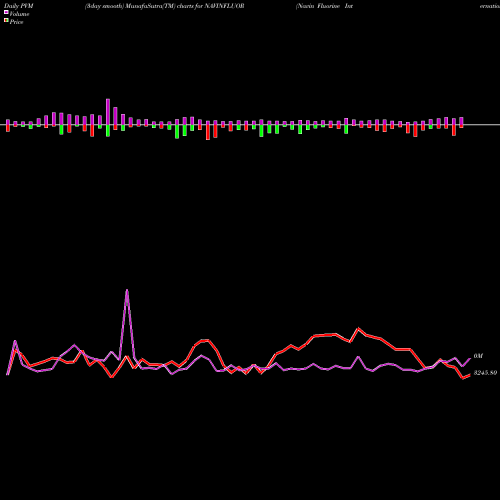
Task: Click the 'Daily PVM' title text
Action: pyautogui.click(x=19, y=6)
